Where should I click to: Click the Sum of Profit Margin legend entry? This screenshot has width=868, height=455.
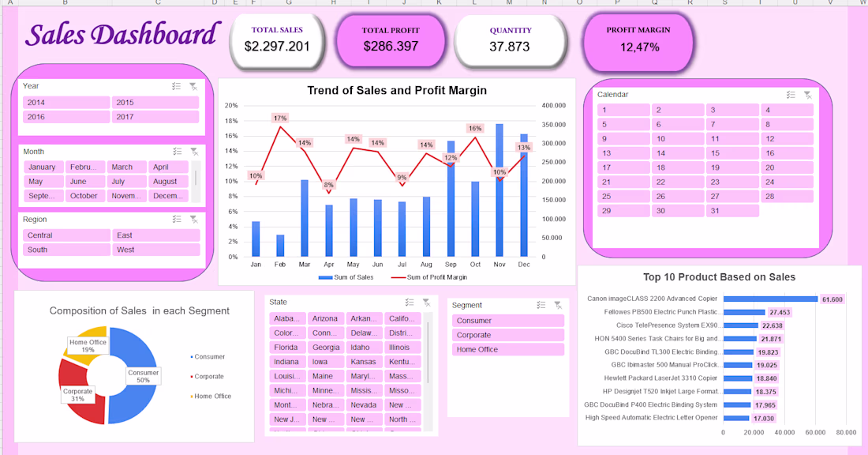[429, 277]
